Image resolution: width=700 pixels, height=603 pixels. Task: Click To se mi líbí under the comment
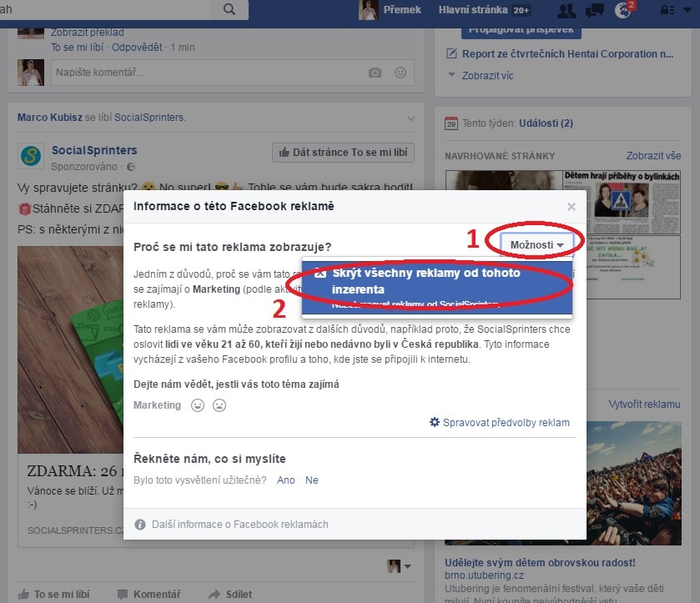[78, 48]
